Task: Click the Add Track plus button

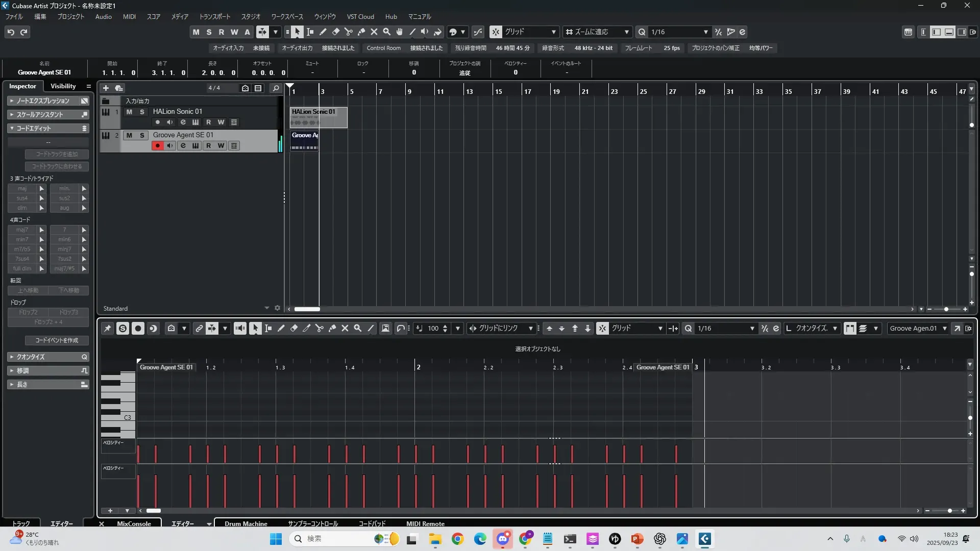Action: [106, 88]
